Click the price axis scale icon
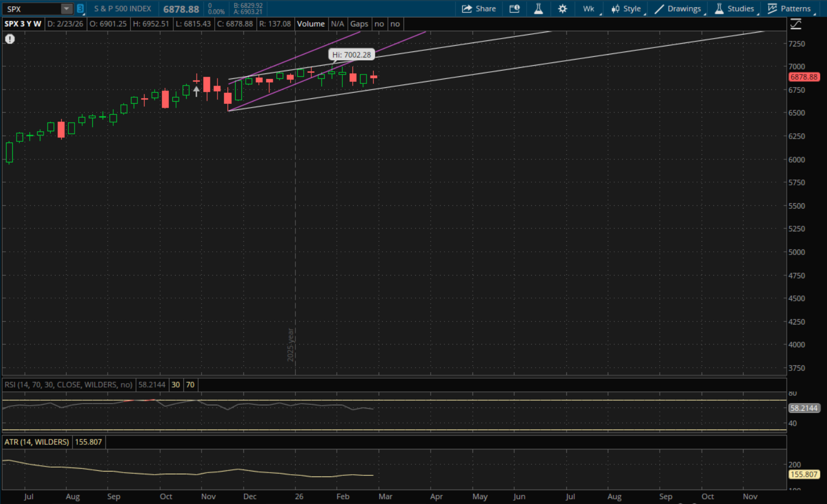This screenshot has height=504, width=827. (x=796, y=24)
